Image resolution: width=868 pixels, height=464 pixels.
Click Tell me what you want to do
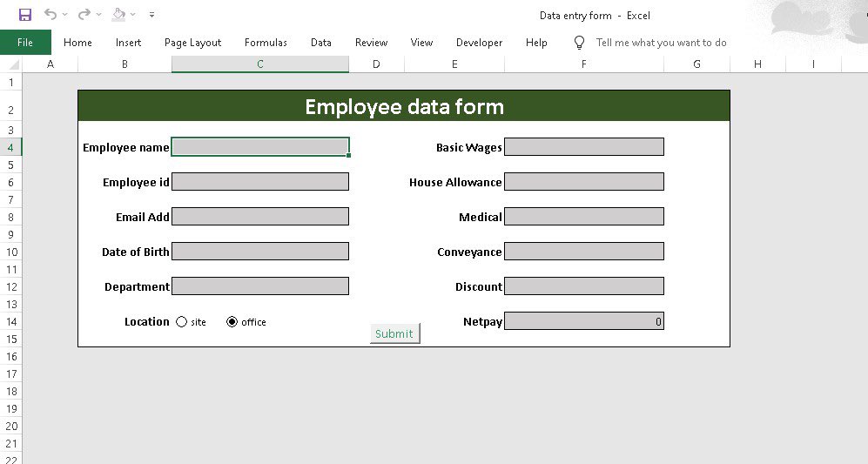click(661, 43)
